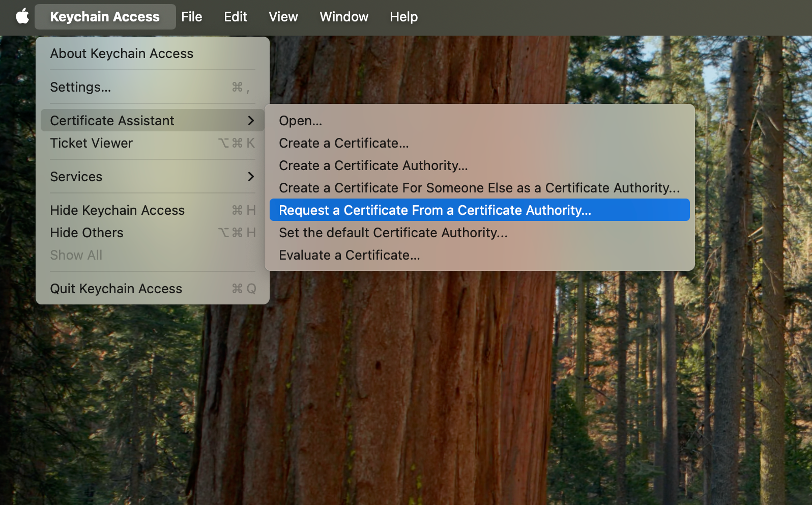
Task: Launch Ticket Viewer
Action: point(153,143)
